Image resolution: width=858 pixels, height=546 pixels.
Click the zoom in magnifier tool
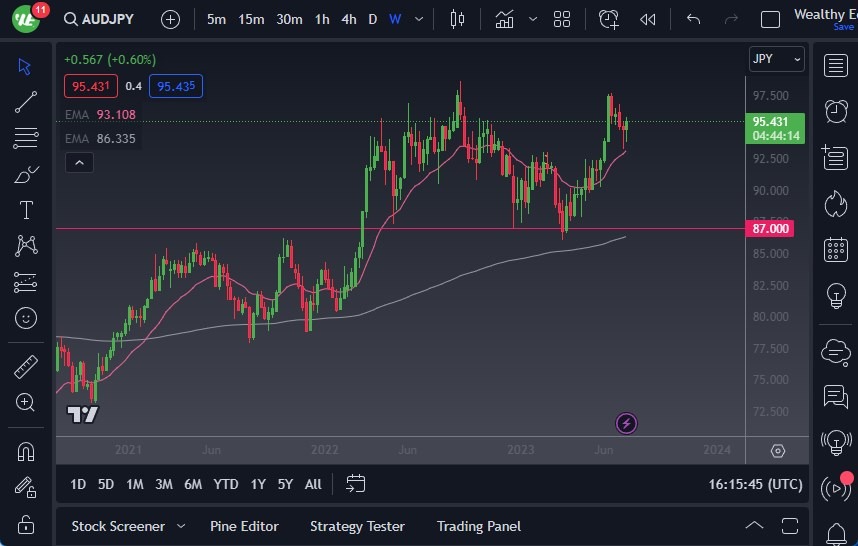click(26, 402)
